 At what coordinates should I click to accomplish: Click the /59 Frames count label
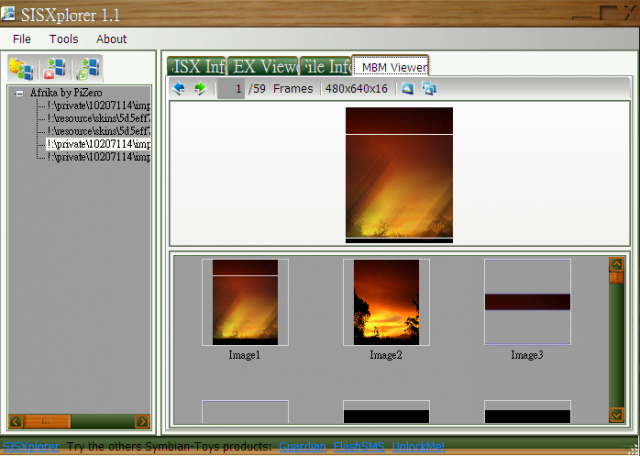pyautogui.click(x=280, y=89)
